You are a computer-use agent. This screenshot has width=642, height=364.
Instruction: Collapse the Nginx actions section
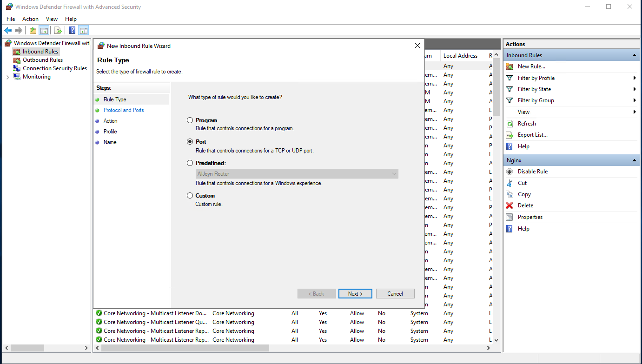click(x=634, y=160)
